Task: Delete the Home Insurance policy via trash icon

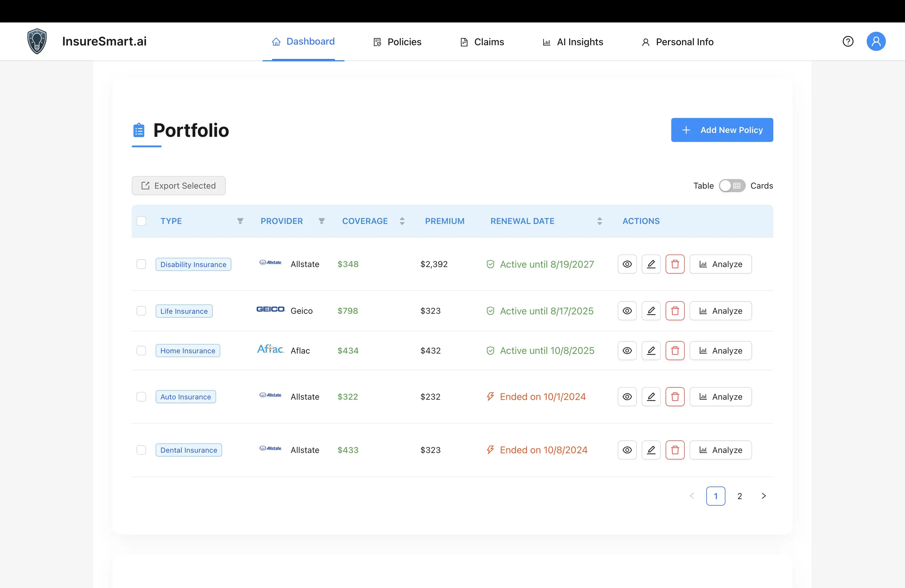Action: click(x=675, y=350)
